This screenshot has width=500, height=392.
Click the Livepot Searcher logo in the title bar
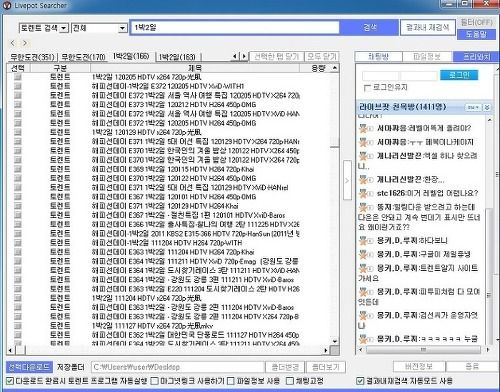pos(7,5)
